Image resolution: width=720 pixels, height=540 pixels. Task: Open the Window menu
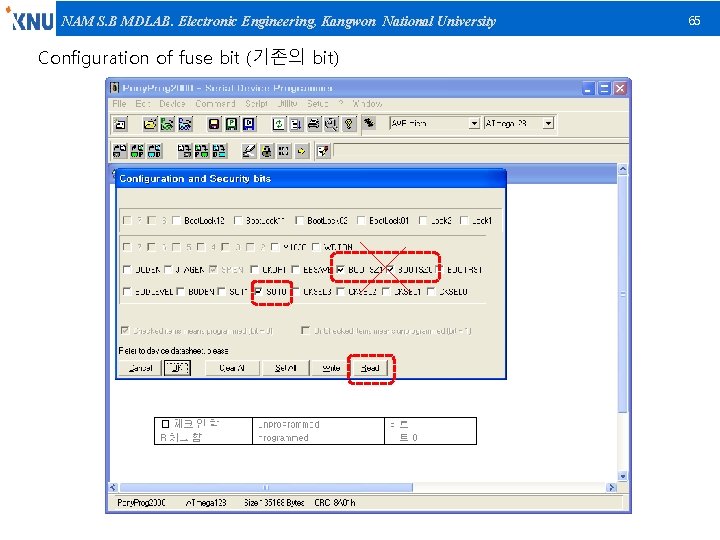pos(367,104)
